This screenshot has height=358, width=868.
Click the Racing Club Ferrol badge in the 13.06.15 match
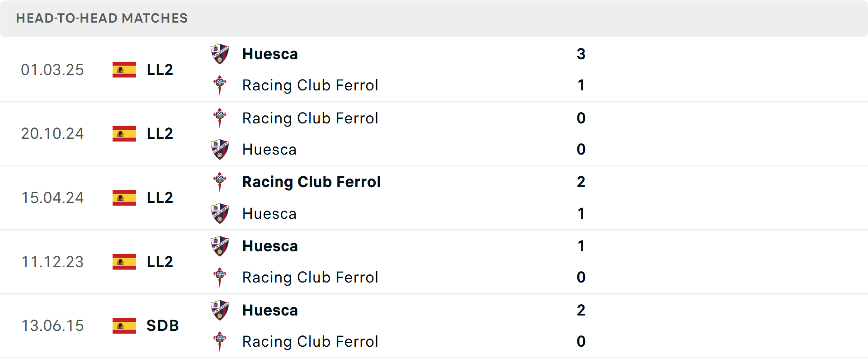pyautogui.click(x=220, y=341)
